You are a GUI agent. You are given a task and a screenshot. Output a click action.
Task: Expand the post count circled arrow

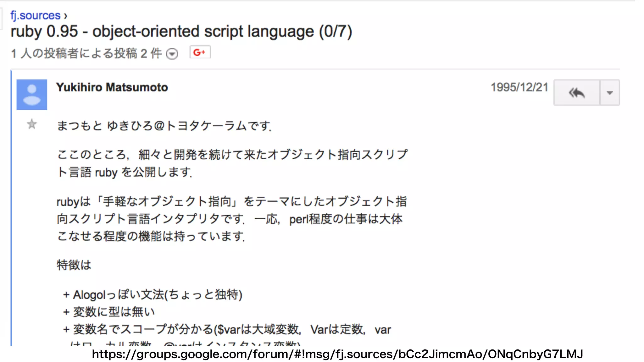coord(172,54)
